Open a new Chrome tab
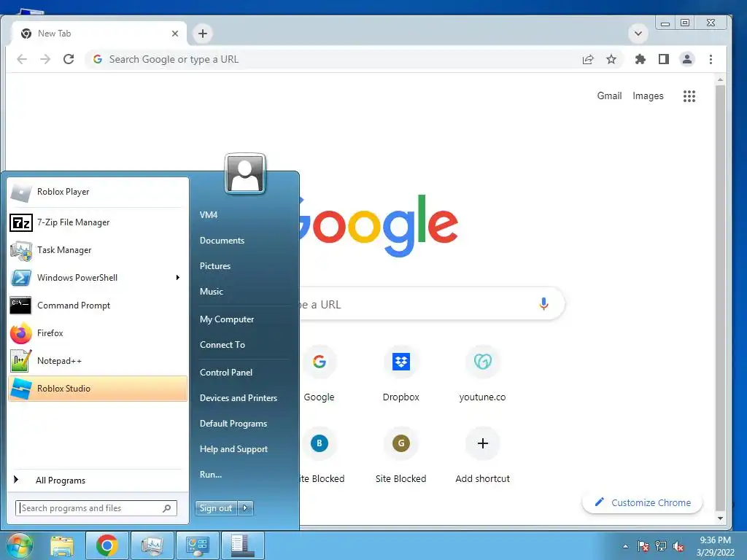747x560 pixels. [x=203, y=34]
